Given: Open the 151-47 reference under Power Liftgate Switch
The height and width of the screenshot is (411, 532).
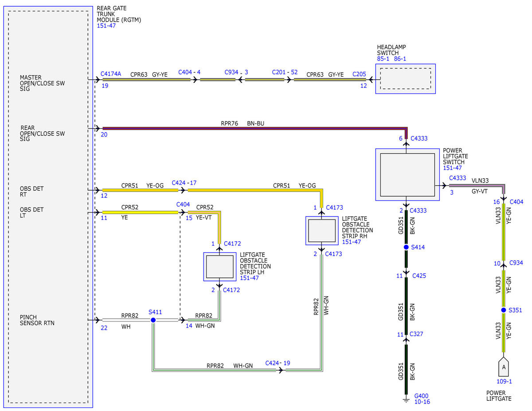Looking at the screenshot, I should tap(453, 168).
